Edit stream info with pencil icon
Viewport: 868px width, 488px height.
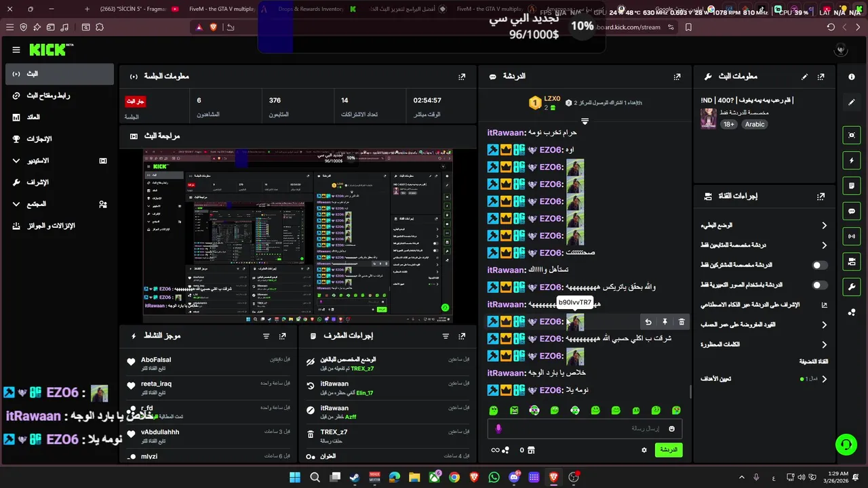pyautogui.click(x=805, y=77)
